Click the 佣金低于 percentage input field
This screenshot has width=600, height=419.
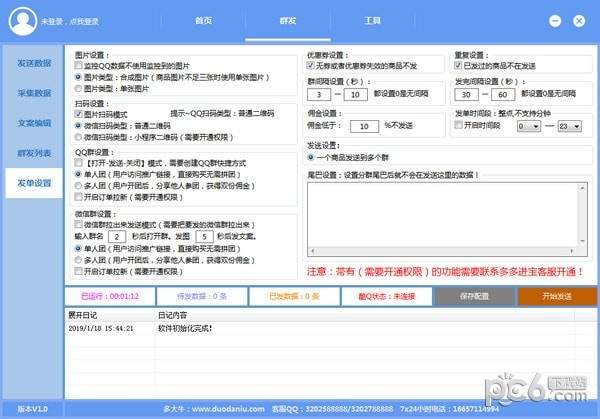359,126
